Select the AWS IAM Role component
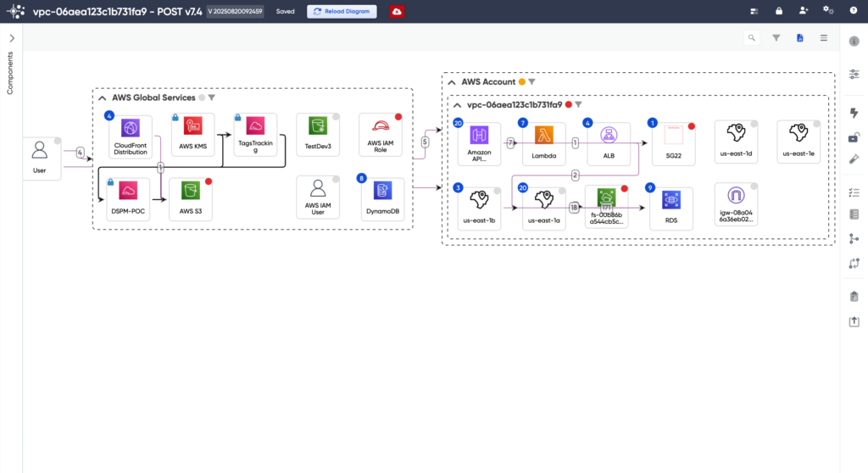This screenshot has height=473, width=868. click(x=381, y=135)
